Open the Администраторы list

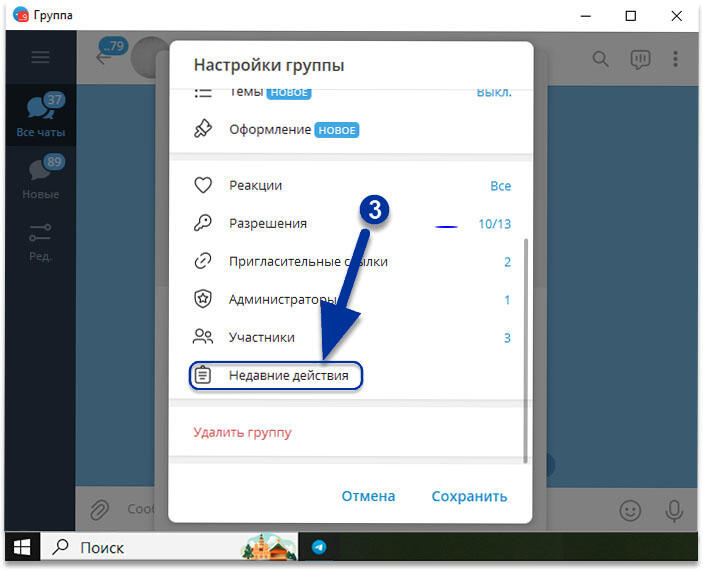(x=350, y=299)
